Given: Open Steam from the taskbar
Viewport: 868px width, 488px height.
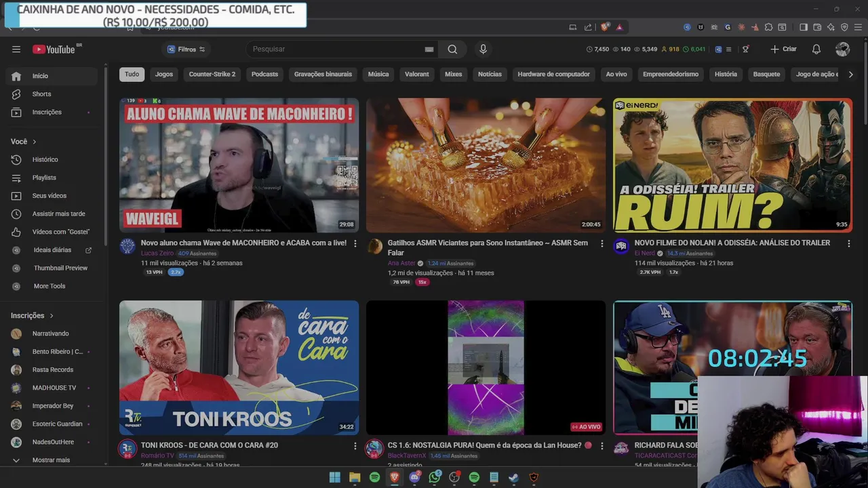Looking at the screenshot, I should tap(514, 477).
